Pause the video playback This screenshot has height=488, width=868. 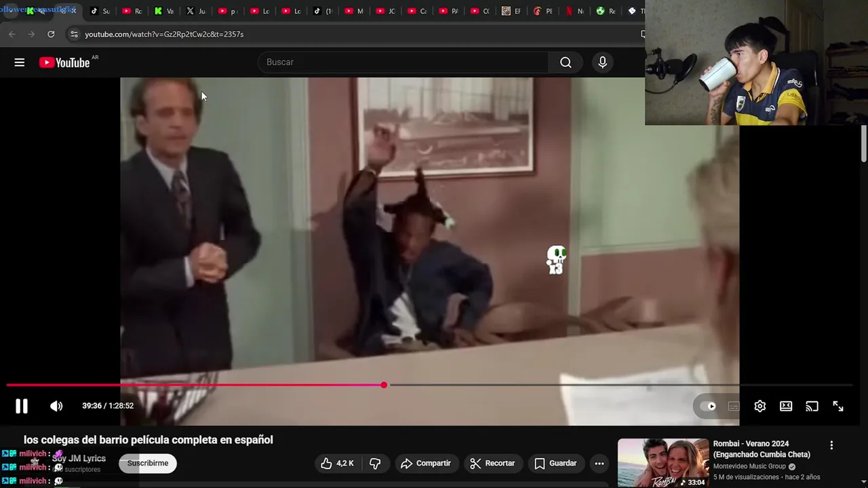pyautogui.click(x=22, y=406)
